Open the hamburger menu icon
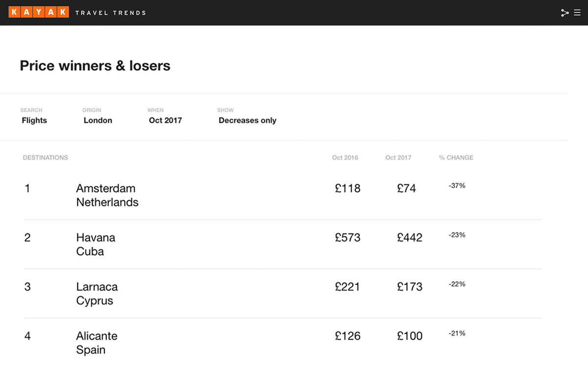588x368 pixels. click(x=577, y=13)
